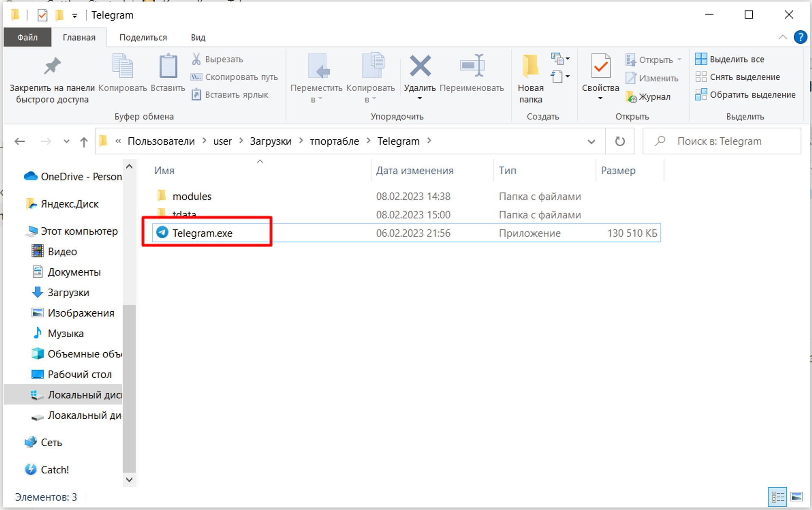
Task: Switch to details list view icon
Action: tap(778, 497)
